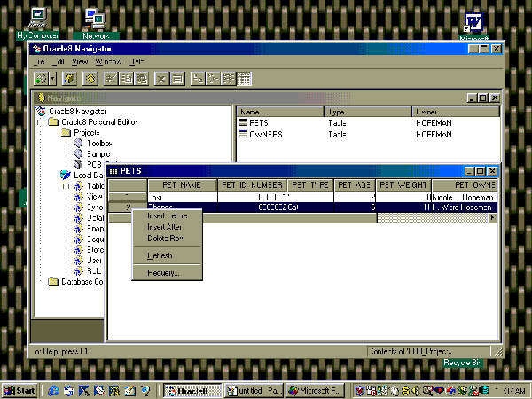Open the View menu
This screenshot has width=532, height=399.
coord(80,61)
